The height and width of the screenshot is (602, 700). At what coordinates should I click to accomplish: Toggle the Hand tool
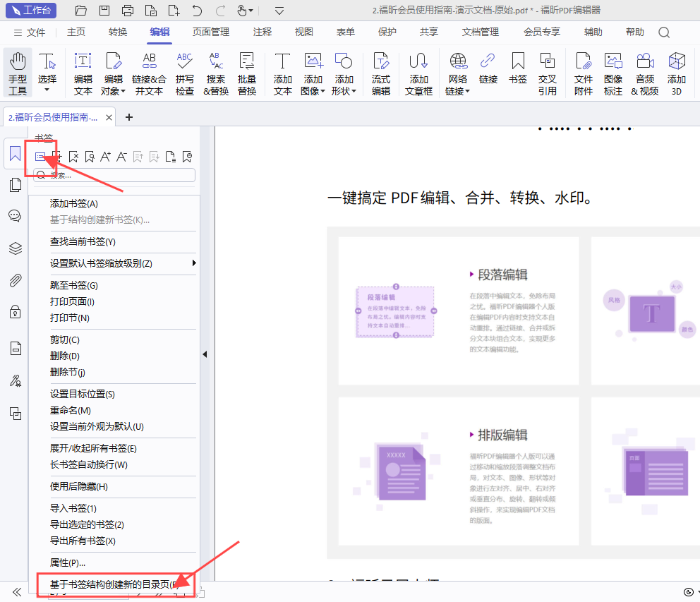[18, 73]
